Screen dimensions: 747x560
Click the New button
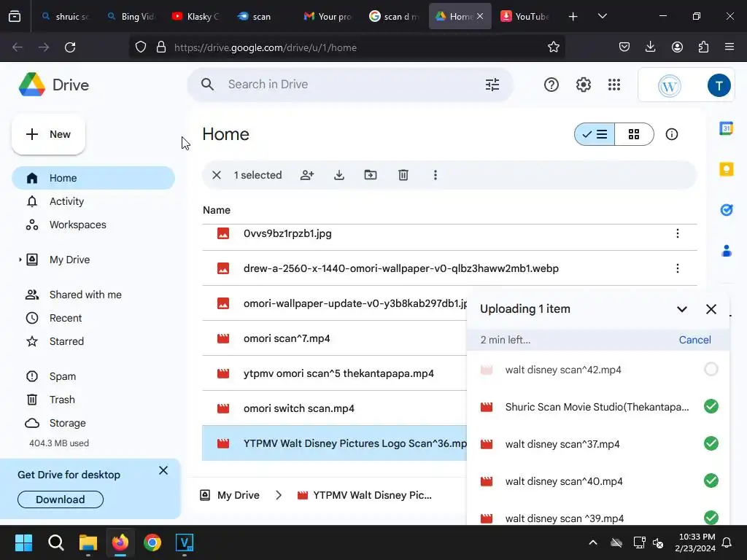48,134
